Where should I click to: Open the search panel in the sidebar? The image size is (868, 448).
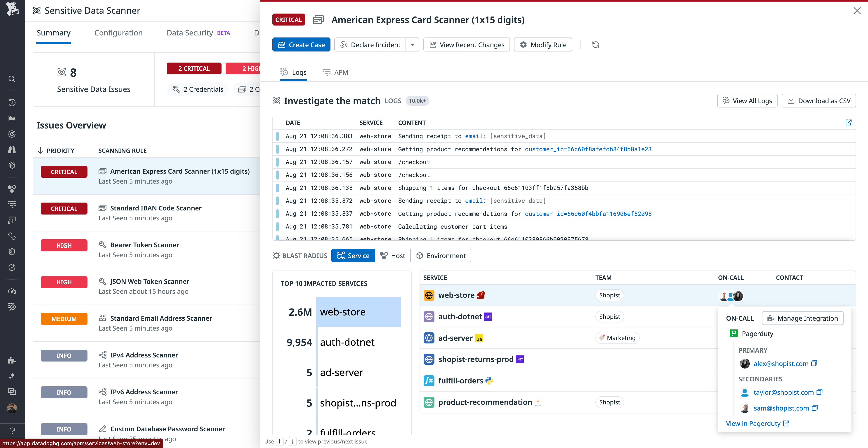tap(12, 79)
